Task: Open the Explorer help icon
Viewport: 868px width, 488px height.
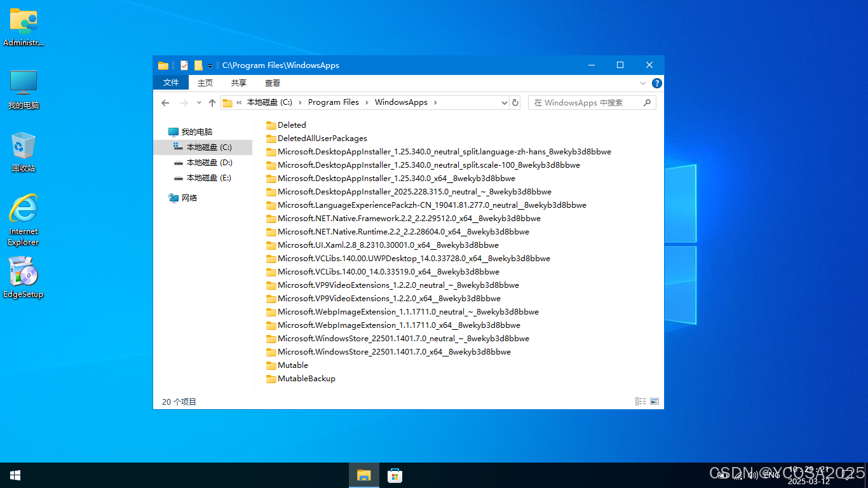Action: pos(657,83)
